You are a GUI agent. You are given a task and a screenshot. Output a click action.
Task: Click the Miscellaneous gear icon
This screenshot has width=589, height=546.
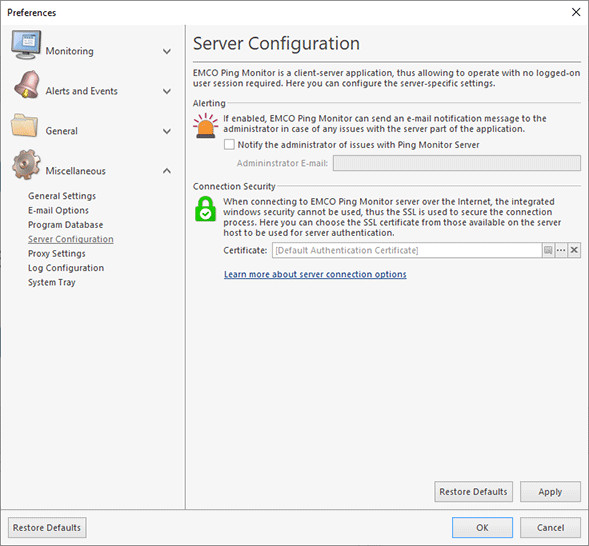click(26, 164)
